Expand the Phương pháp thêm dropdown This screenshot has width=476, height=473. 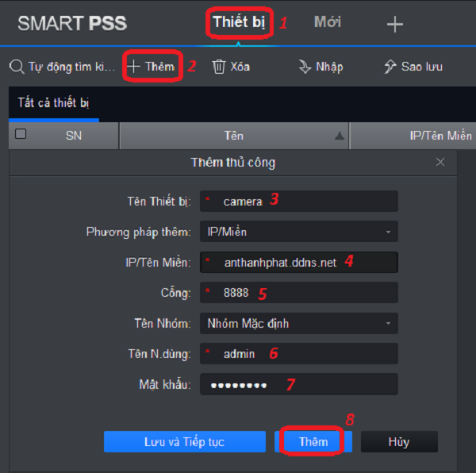pyautogui.click(x=299, y=232)
